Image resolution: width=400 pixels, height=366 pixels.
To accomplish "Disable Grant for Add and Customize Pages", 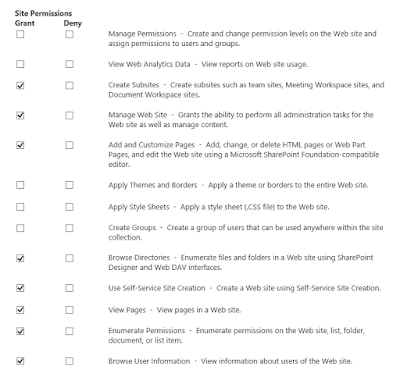I will coord(20,145).
